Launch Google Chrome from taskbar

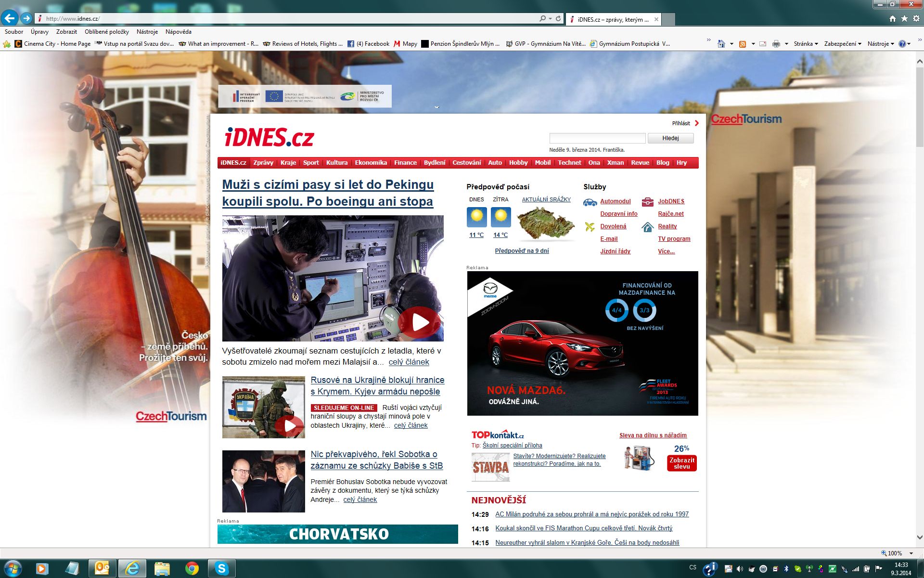(x=192, y=569)
